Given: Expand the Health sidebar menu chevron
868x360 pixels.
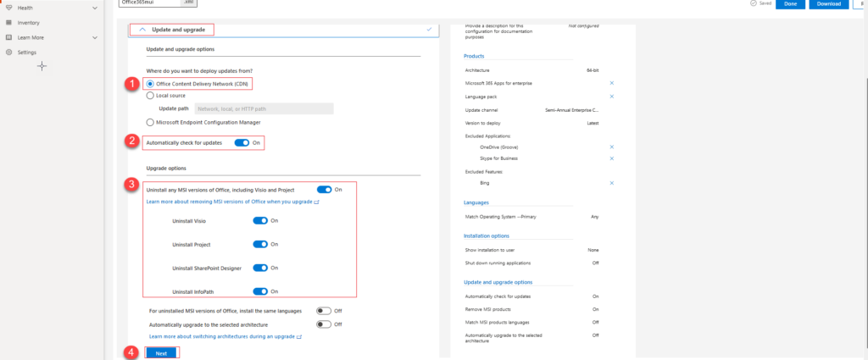Looking at the screenshot, I should [95, 8].
